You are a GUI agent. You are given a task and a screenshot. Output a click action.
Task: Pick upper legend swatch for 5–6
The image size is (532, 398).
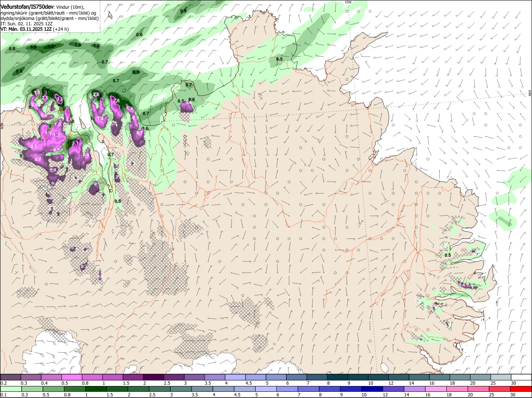pos(276,377)
